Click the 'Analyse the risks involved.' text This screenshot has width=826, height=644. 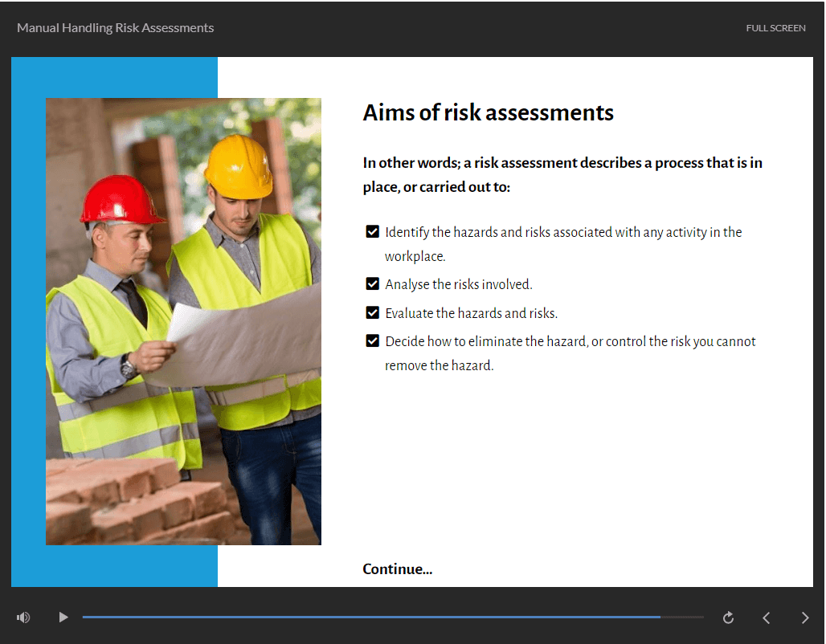[459, 284]
